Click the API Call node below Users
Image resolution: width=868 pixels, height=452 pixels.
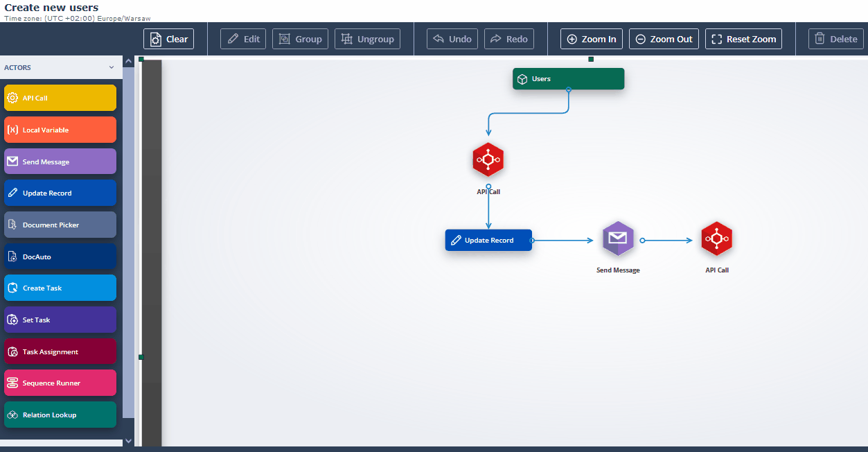click(x=488, y=160)
